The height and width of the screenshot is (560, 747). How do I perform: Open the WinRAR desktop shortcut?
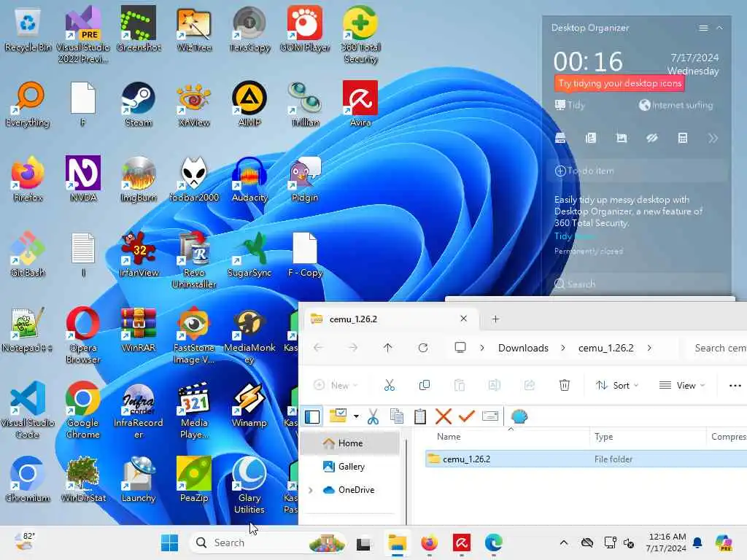tap(138, 330)
